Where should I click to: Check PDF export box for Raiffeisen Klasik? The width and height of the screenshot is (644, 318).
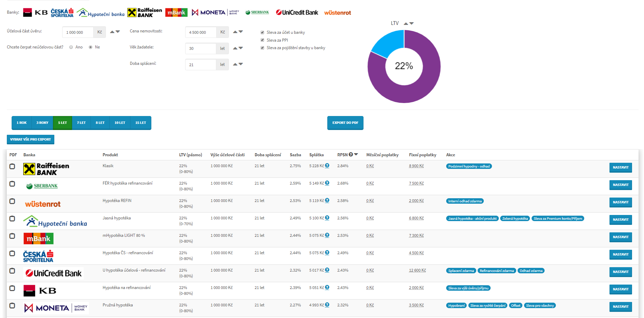[x=12, y=167]
